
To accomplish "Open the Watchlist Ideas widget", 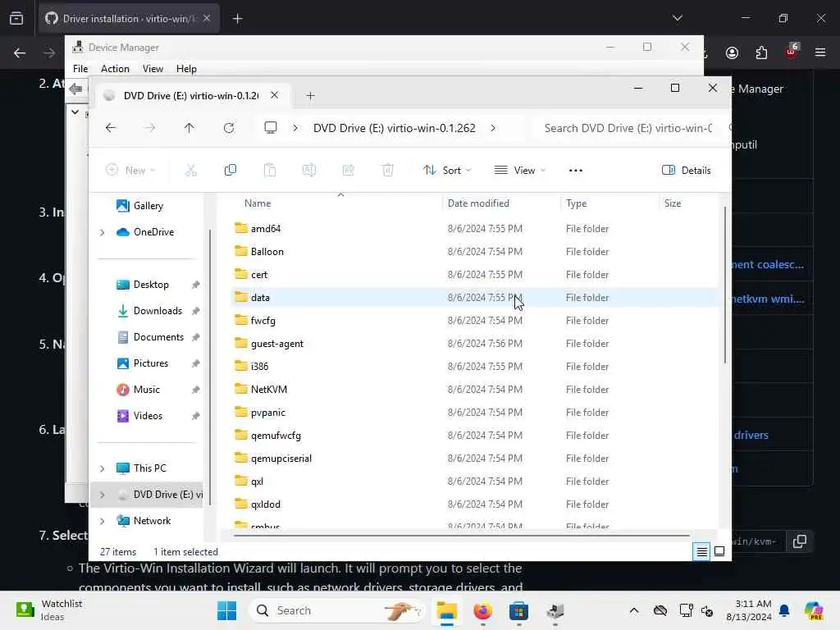I will 49,610.
